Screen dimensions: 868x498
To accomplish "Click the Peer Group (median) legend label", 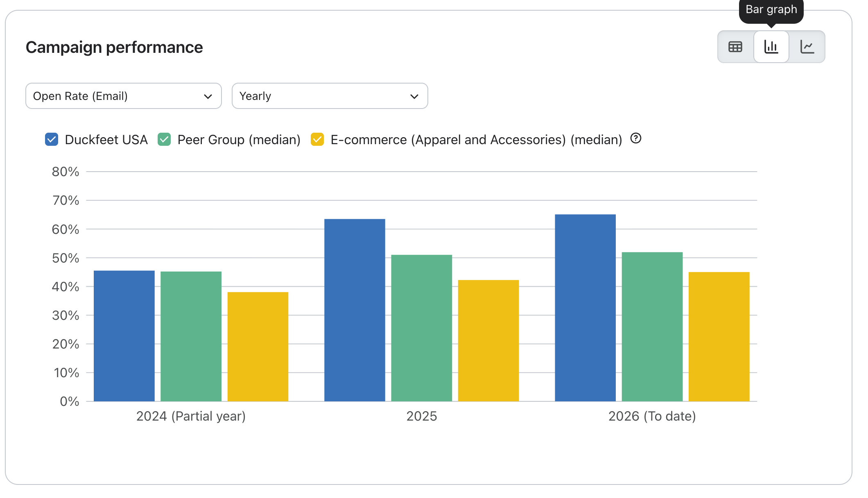I will [x=239, y=140].
